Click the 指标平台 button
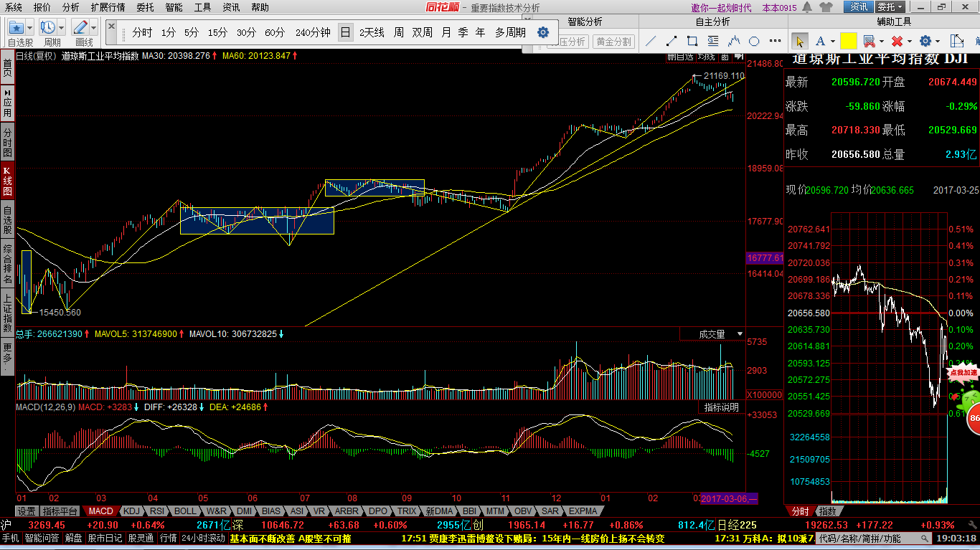The image size is (980, 550). click(x=60, y=511)
